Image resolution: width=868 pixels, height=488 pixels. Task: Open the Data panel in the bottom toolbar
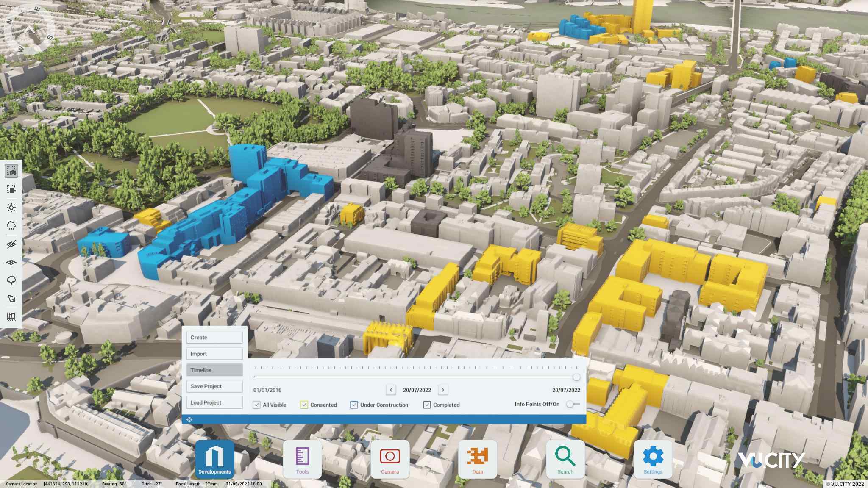click(478, 459)
